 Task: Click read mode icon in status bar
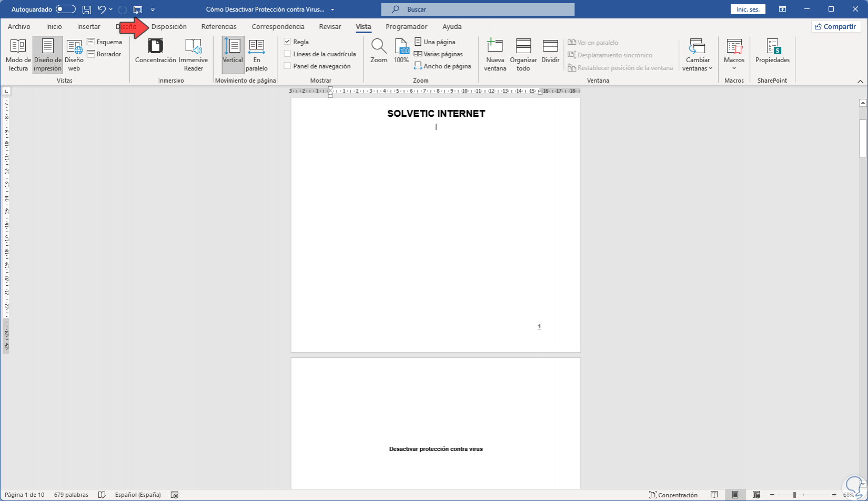(x=714, y=495)
